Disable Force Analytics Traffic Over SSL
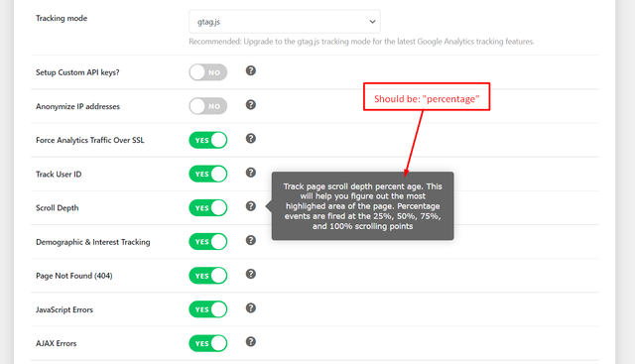The width and height of the screenshot is (635, 364). 207,140
